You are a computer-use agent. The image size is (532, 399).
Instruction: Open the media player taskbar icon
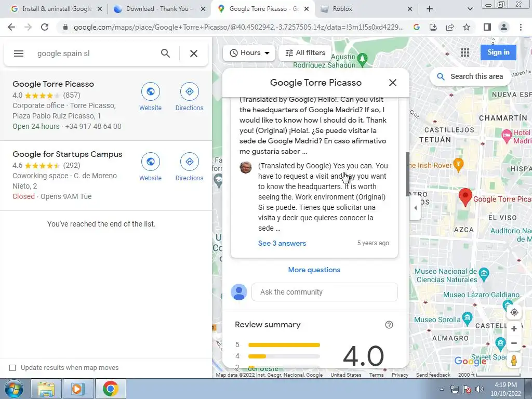(78, 389)
